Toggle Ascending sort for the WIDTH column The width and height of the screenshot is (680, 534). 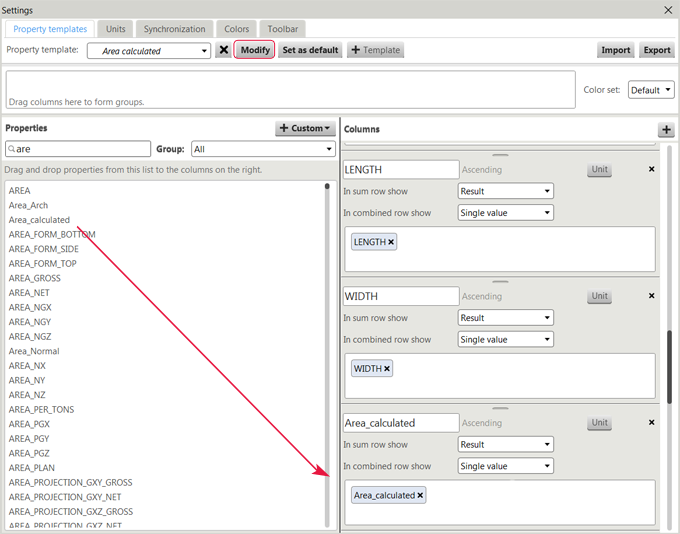(x=482, y=297)
